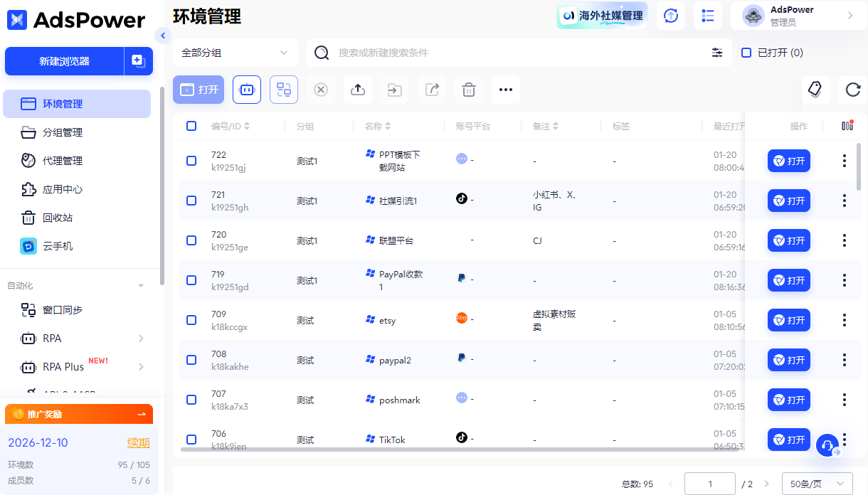Click the task list icon in top bar
Image resolution: width=868 pixels, height=495 pixels.
coord(707,16)
